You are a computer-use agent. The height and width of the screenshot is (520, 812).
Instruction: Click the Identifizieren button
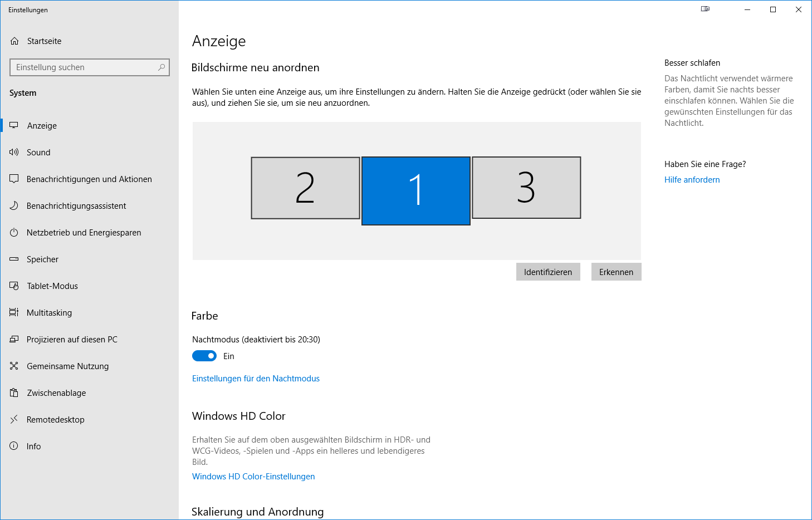coord(548,272)
